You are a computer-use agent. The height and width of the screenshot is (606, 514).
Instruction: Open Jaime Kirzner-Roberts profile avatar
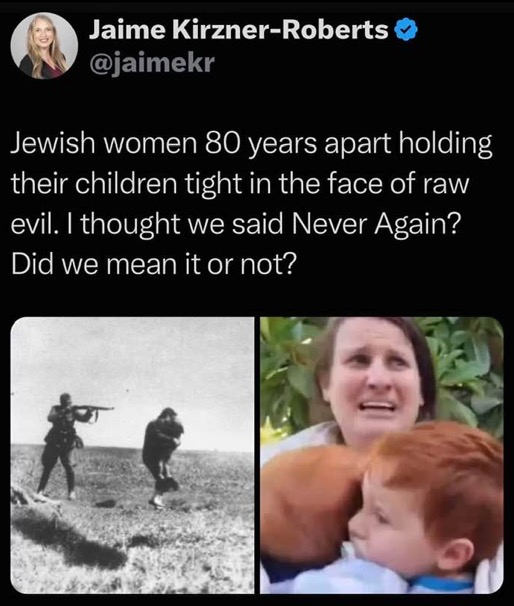tap(44, 46)
